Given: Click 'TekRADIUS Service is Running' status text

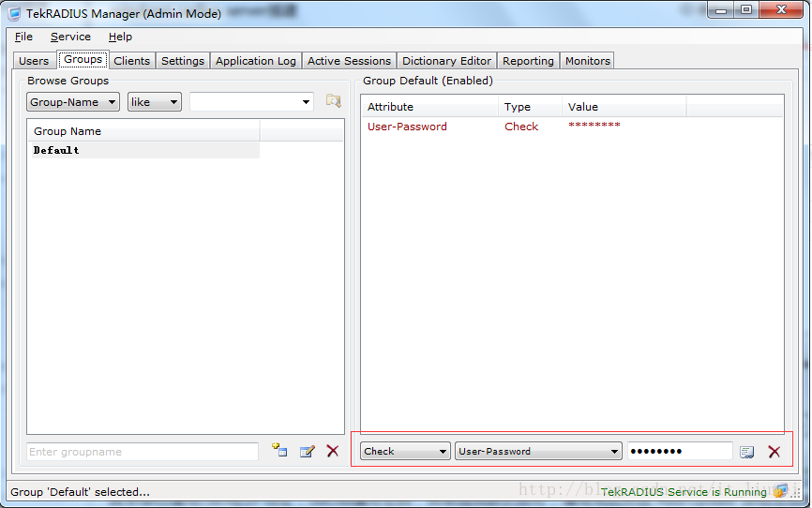Looking at the screenshot, I should pyautogui.click(x=684, y=491).
